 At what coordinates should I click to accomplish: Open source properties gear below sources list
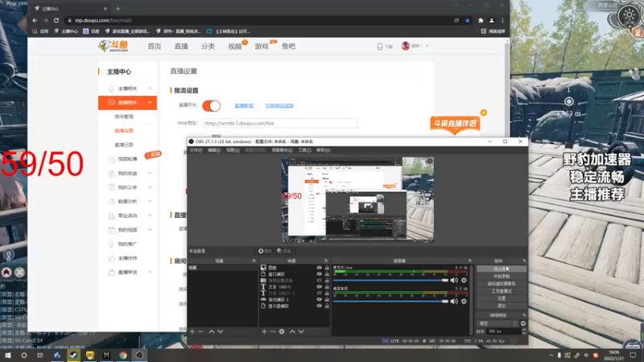tap(282, 331)
